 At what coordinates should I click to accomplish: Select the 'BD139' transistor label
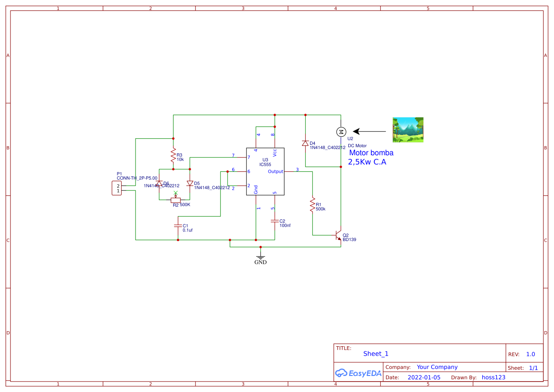(x=349, y=240)
